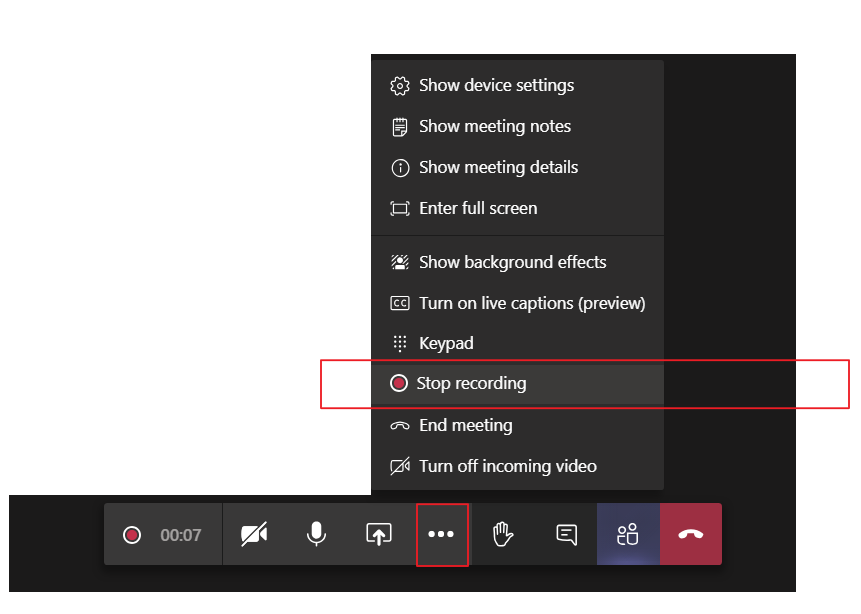Viewport: 861px width, 614px height.
Task: Click the dial pad dots icon
Action: pos(400,344)
